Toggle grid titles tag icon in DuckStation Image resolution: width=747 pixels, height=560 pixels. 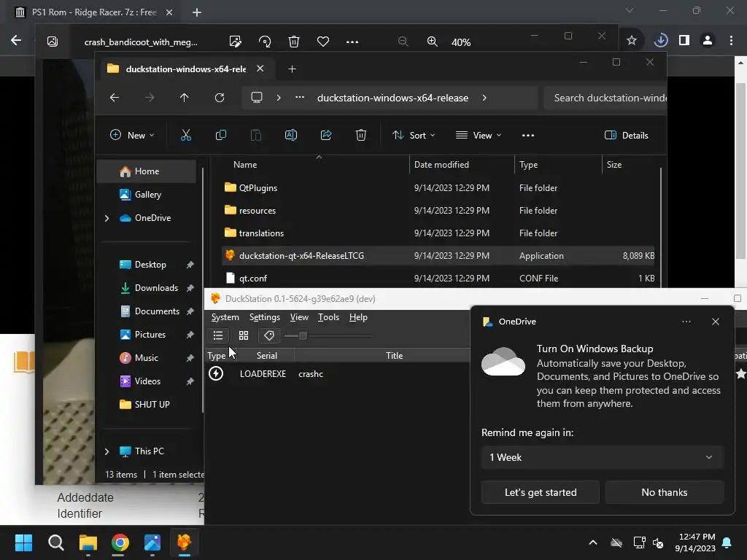pos(269,335)
